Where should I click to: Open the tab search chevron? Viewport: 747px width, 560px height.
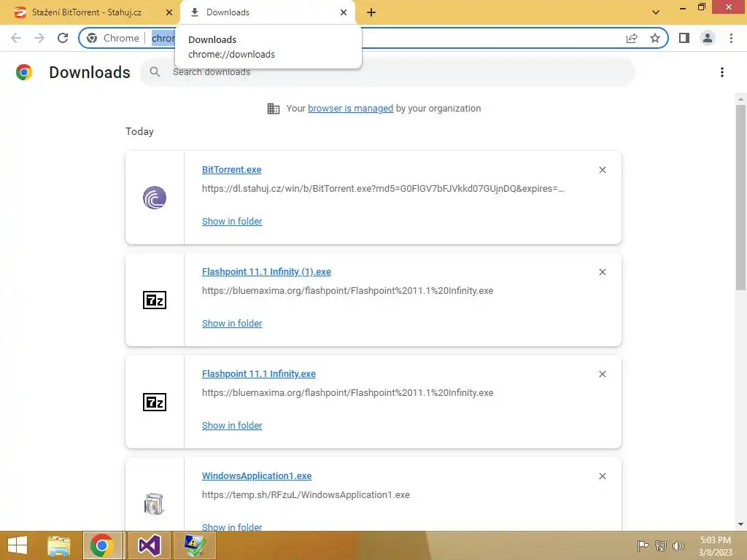tap(656, 12)
